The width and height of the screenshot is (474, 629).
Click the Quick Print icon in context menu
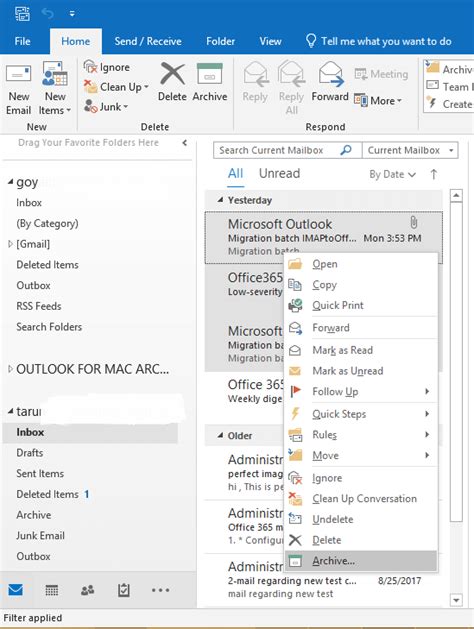[296, 305]
